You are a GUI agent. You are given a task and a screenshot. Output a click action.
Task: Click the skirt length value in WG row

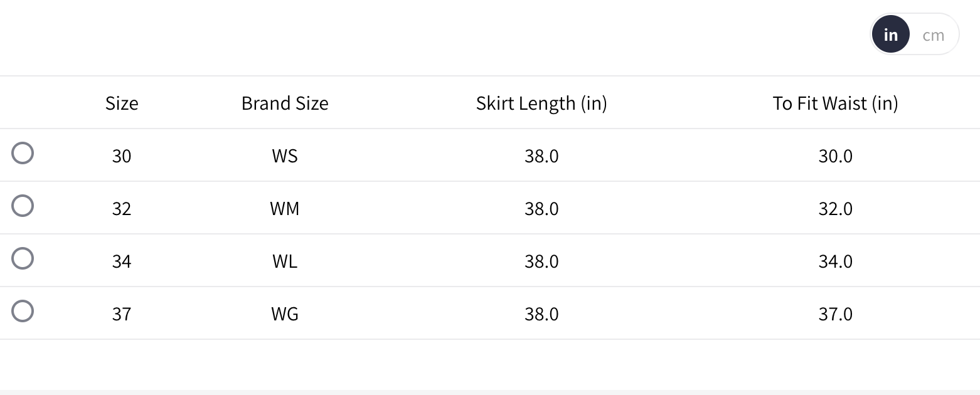point(541,314)
